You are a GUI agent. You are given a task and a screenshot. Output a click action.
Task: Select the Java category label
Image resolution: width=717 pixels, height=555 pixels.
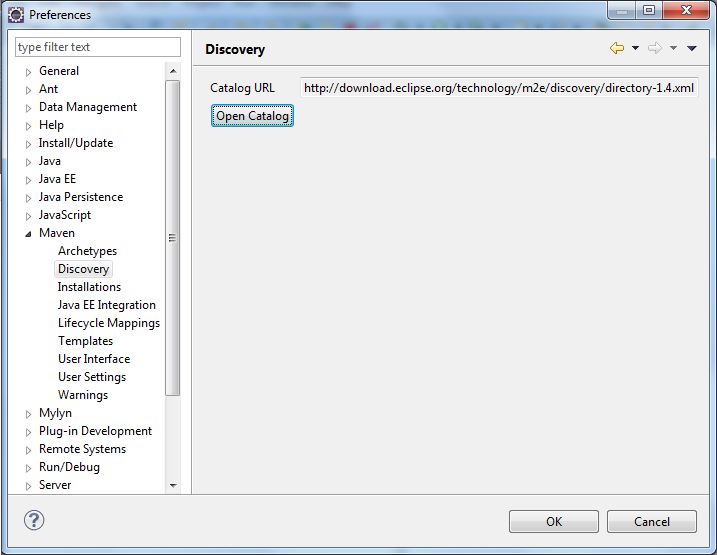pyautogui.click(x=49, y=161)
